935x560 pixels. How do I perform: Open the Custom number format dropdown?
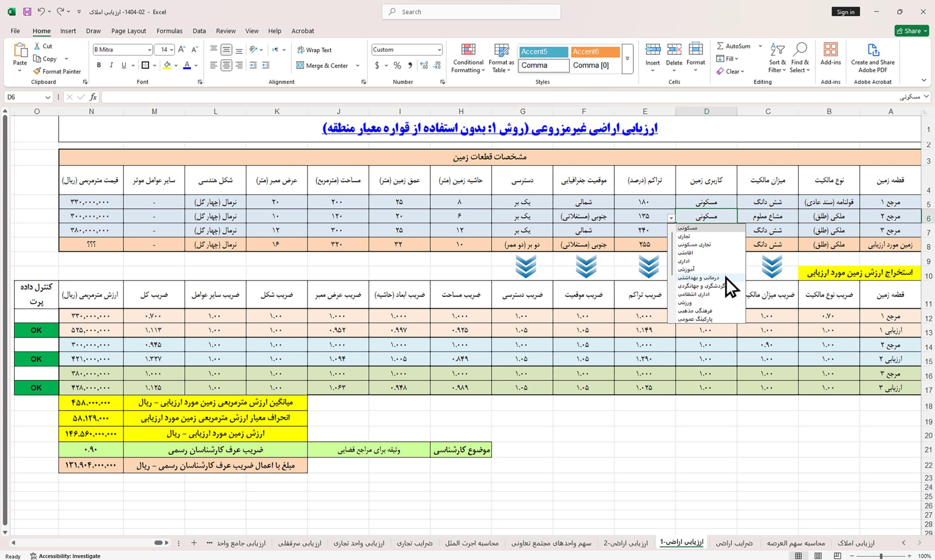pos(439,50)
